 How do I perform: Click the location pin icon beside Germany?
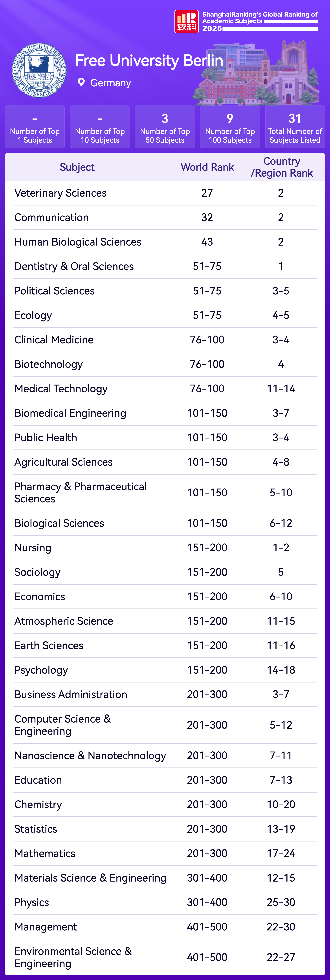[81, 83]
